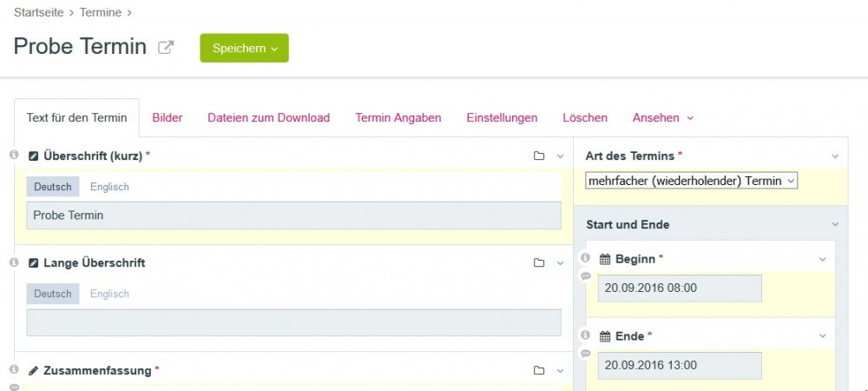Go to Startseite breadcrumb
Image resolution: width=868 pixels, height=391 pixels.
pos(39,12)
